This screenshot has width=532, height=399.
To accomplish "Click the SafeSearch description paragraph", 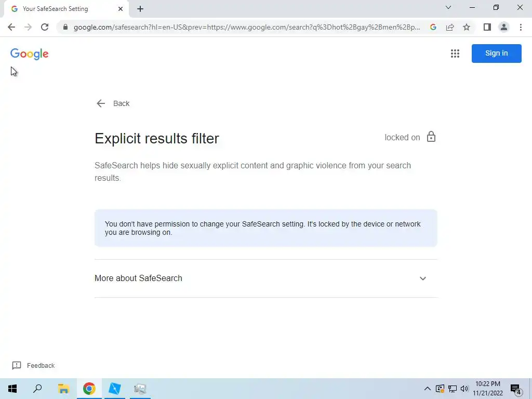I will coord(253,171).
